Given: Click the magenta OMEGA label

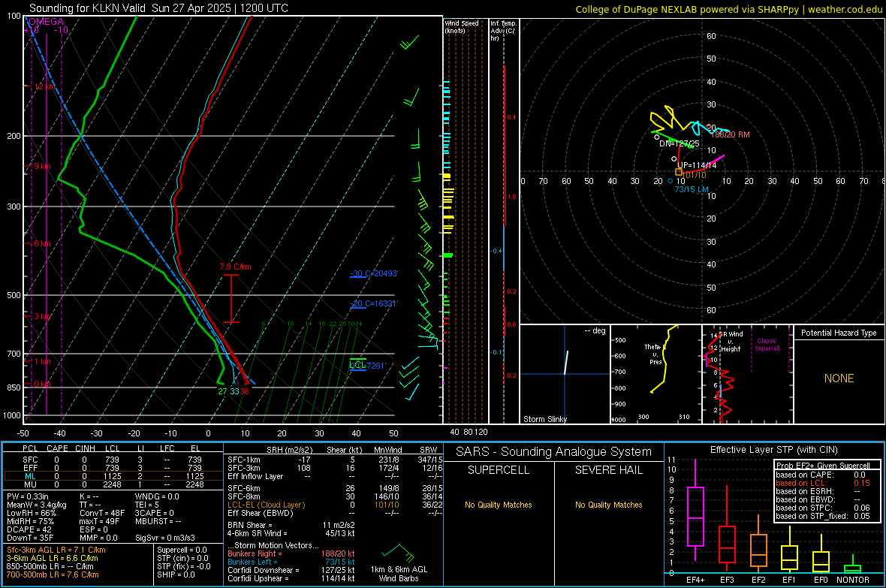Looking at the screenshot, I should [47, 22].
